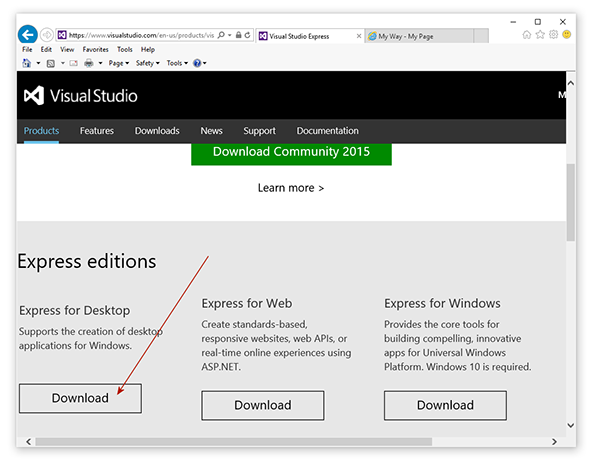Image resolution: width=595 pixels, height=466 pixels.
Task: Click the Visual Studio logo
Action: pyautogui.click(x=80, y=96)
